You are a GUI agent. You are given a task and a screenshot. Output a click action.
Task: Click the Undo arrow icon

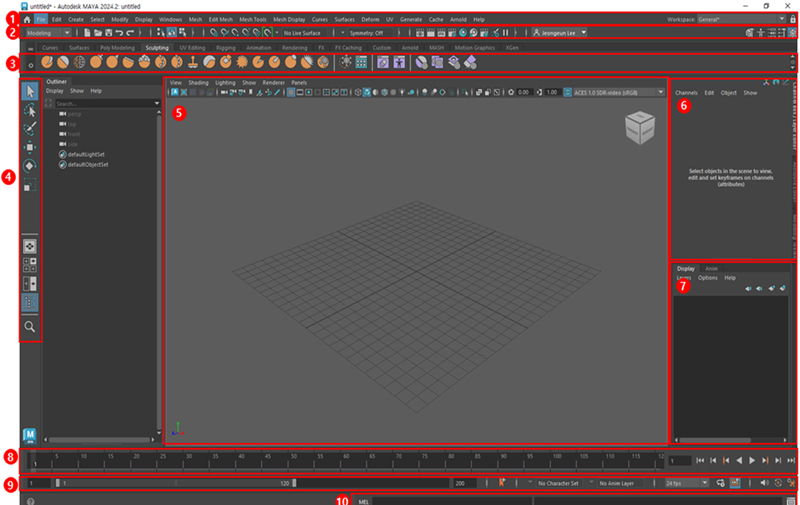tap(118, 33)
